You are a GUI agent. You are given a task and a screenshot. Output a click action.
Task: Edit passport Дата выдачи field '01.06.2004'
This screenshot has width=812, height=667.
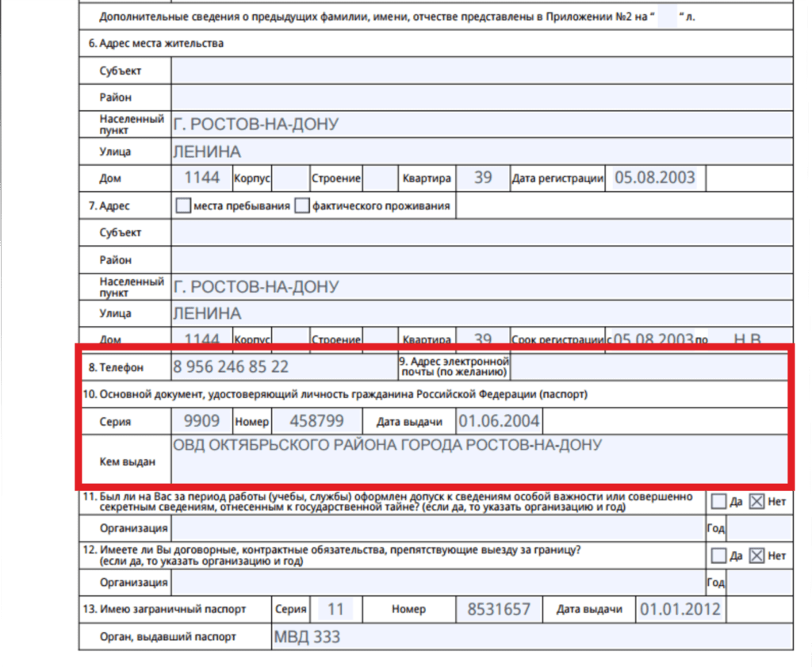pyautogui.click(x=500, y=421)
